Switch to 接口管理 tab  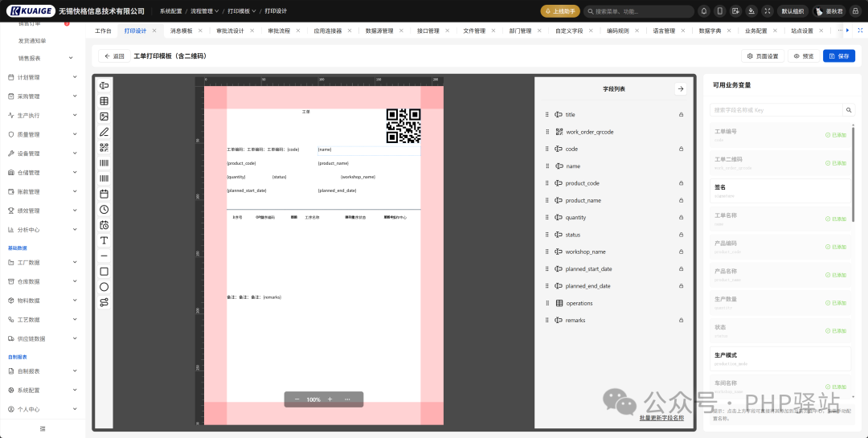(428, 31)
